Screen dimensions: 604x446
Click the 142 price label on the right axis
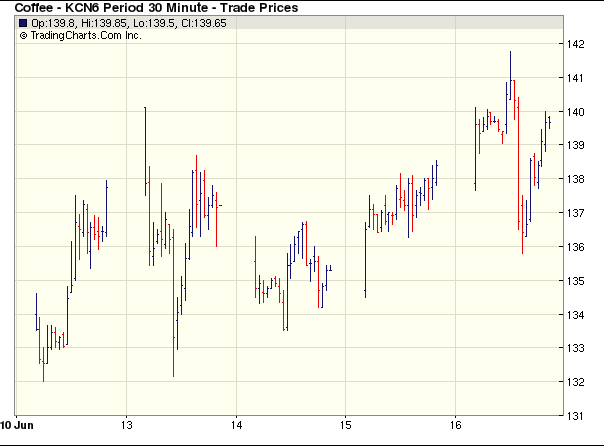(x=575, y=44)
